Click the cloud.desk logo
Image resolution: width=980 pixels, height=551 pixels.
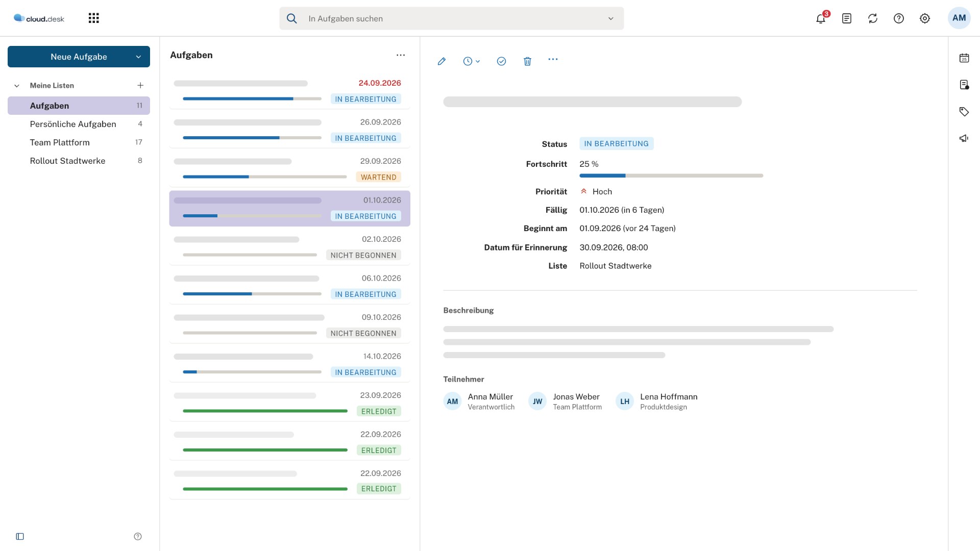click(x=39, y=18)
